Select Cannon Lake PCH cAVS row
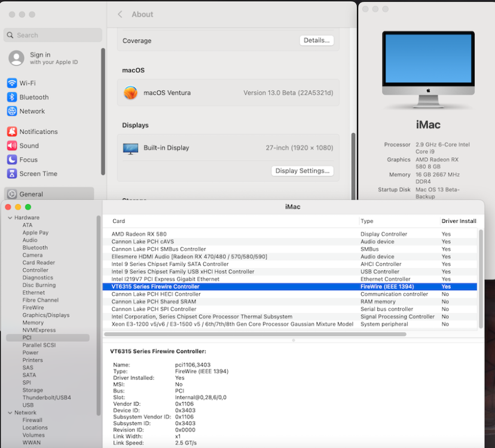Screen dimensions: 495x448 (290, 242)
